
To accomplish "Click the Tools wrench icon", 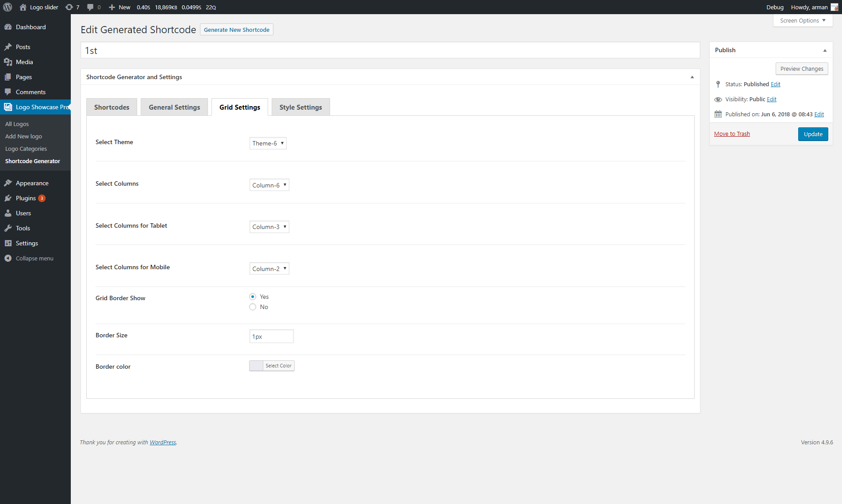I will click(x=8, y=228).
